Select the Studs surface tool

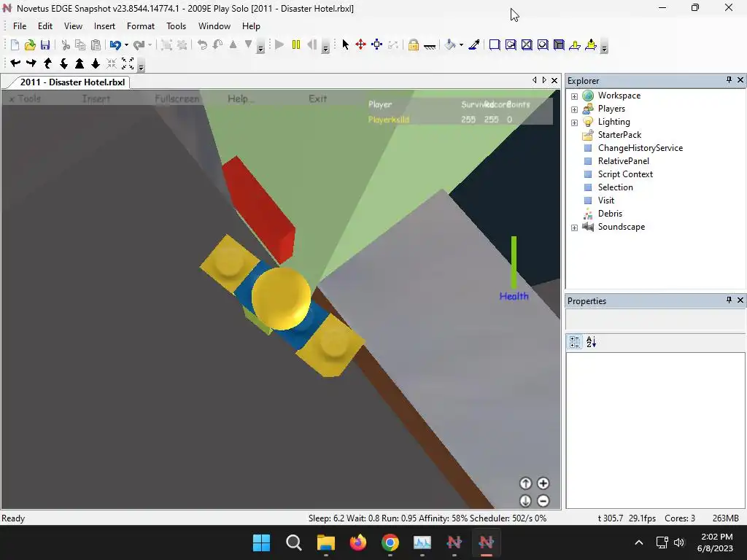click(x=543, y=44)
